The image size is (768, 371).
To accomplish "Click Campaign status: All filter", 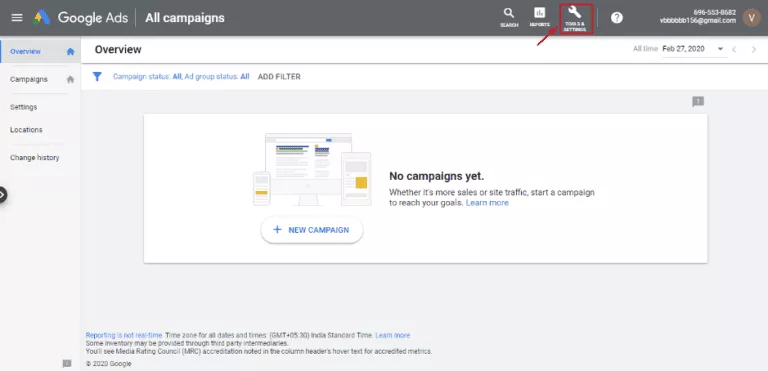I will click(147, 76).
